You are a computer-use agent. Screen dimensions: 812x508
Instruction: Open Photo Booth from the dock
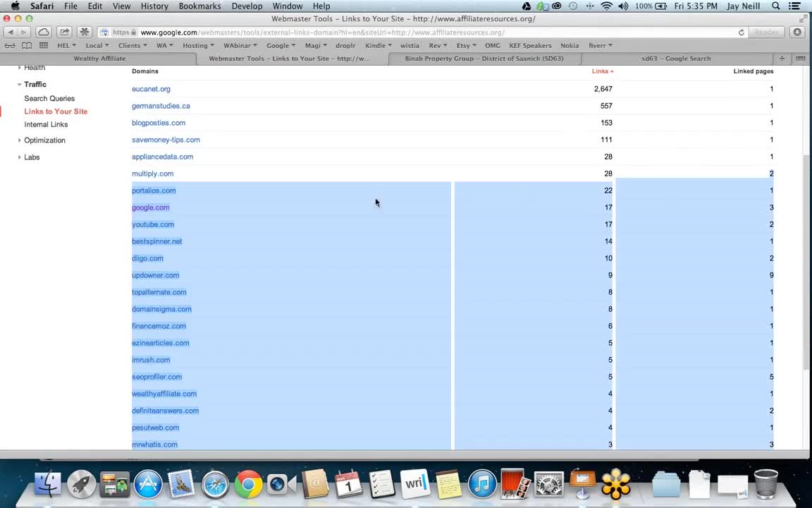515,483
